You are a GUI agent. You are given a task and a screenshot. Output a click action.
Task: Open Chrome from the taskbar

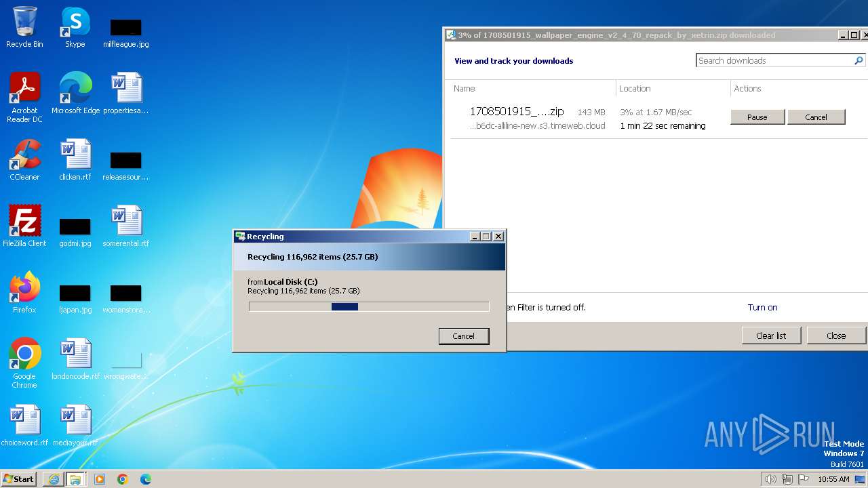123,479
